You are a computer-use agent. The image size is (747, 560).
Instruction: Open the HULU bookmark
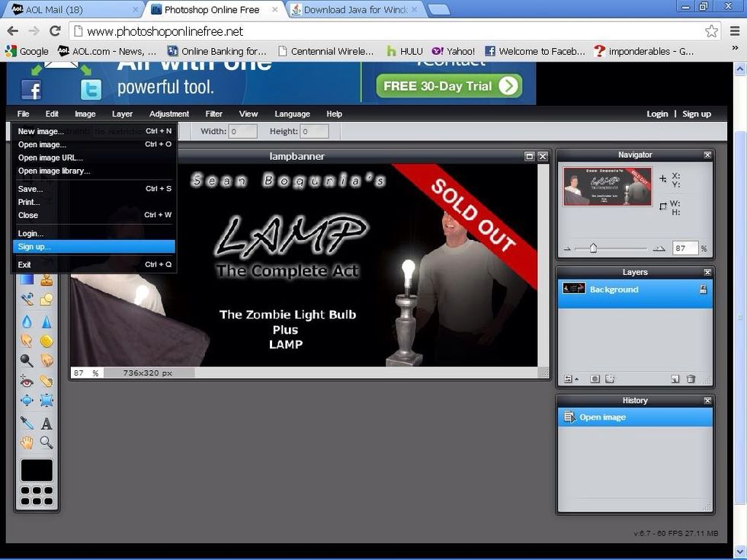(405, 51)
